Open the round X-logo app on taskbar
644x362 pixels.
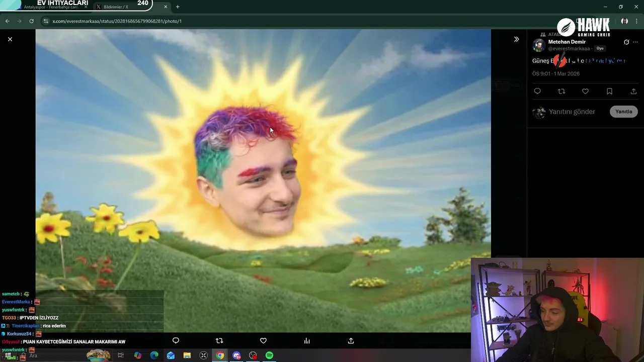[203, 355]
